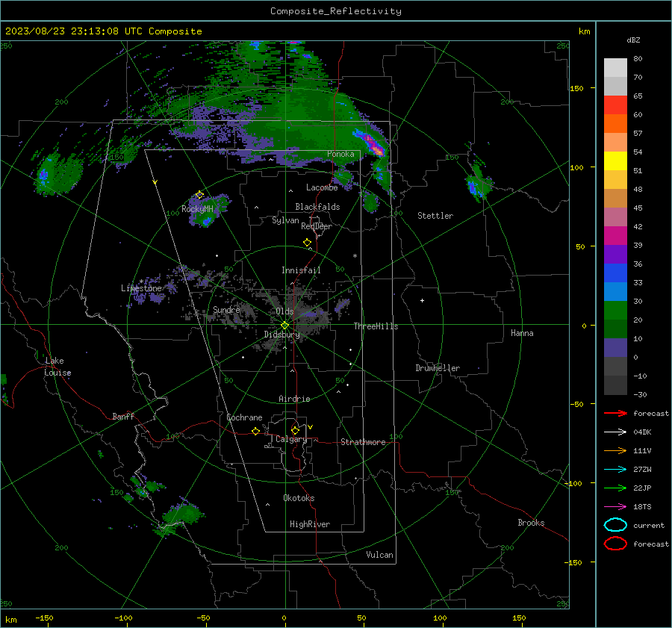Select the purple 39 dBZ color band
The height and width of the screenshot is (628, 672).
615,254
